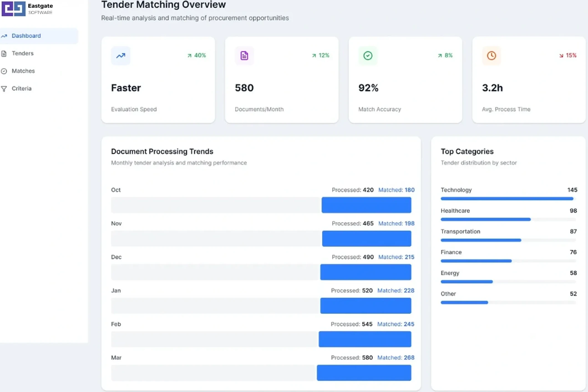Click the Oct processing bar
Image resolution: width=588 pixels, height=392 pixels.
coord(261,205)
